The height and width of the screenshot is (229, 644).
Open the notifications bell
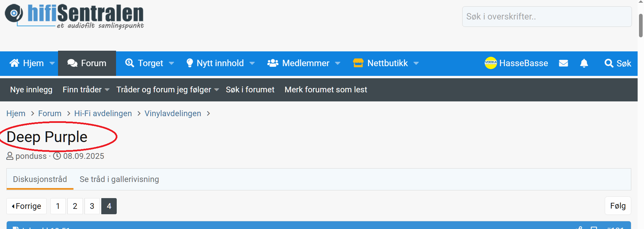584,63
